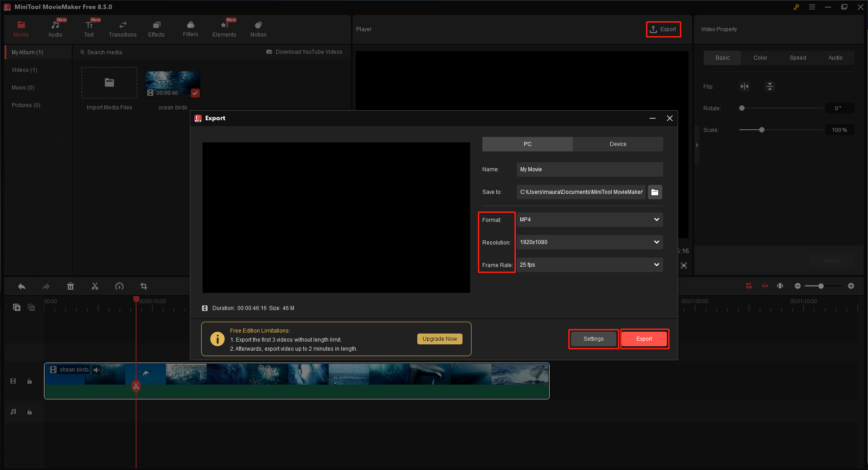Expand the Resolution dropdown
868x470 pixels.
click(589, 242)
